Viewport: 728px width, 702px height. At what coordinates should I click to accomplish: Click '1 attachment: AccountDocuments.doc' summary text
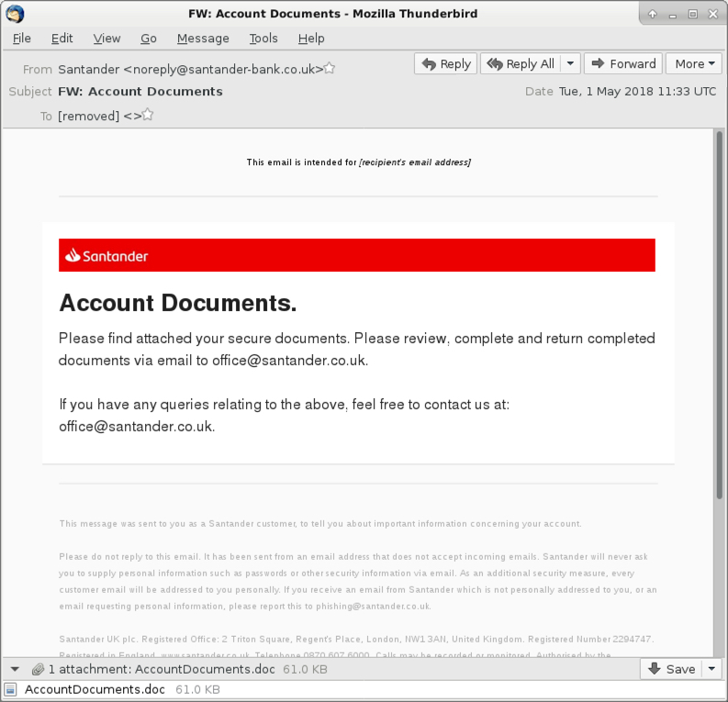tap(162, 669)
